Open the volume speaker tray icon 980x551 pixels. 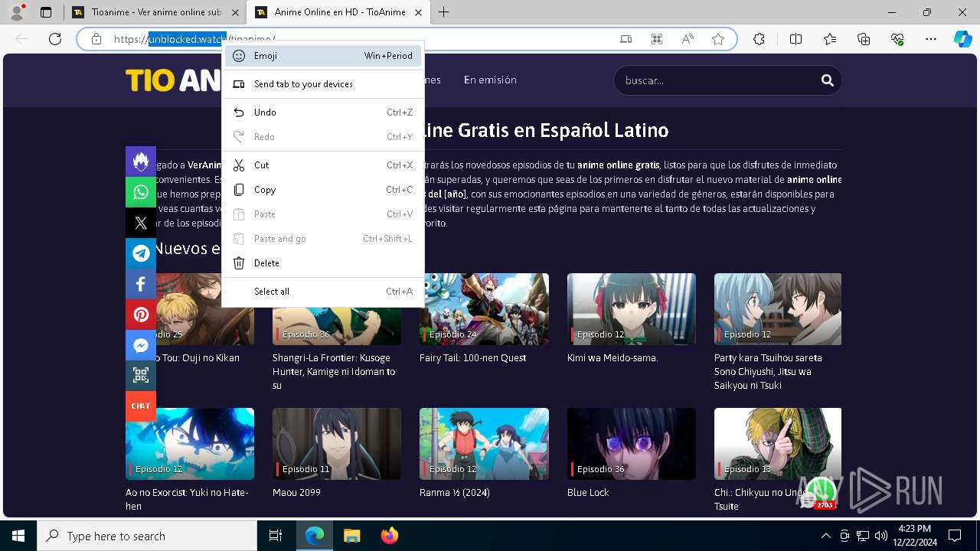(x=881, y=536)
